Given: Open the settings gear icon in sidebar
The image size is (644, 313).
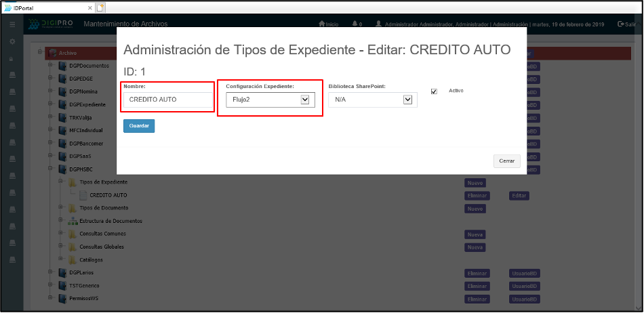Looking at the screenshot, I should click(12, 42).
